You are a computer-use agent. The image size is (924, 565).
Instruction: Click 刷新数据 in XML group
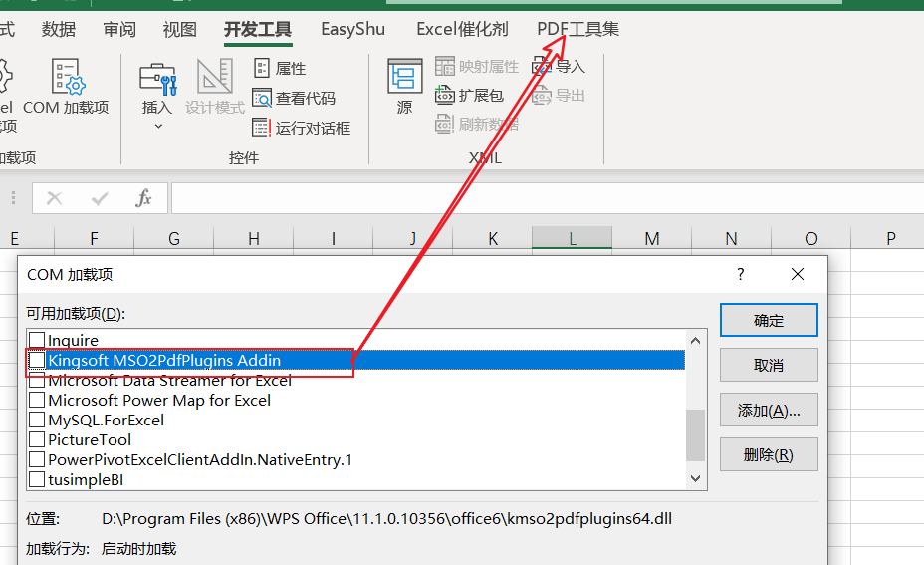point(477,124)
